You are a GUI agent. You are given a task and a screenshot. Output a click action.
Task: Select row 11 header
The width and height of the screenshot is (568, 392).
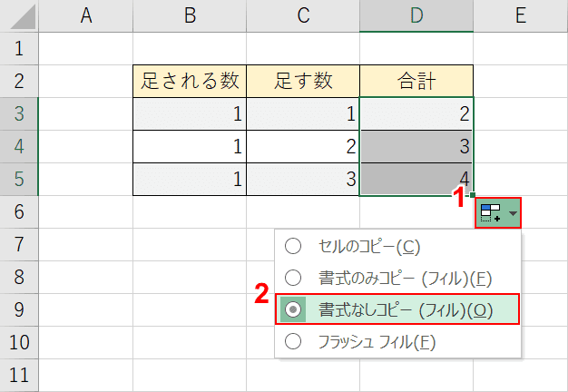click(x=19, y=375)
